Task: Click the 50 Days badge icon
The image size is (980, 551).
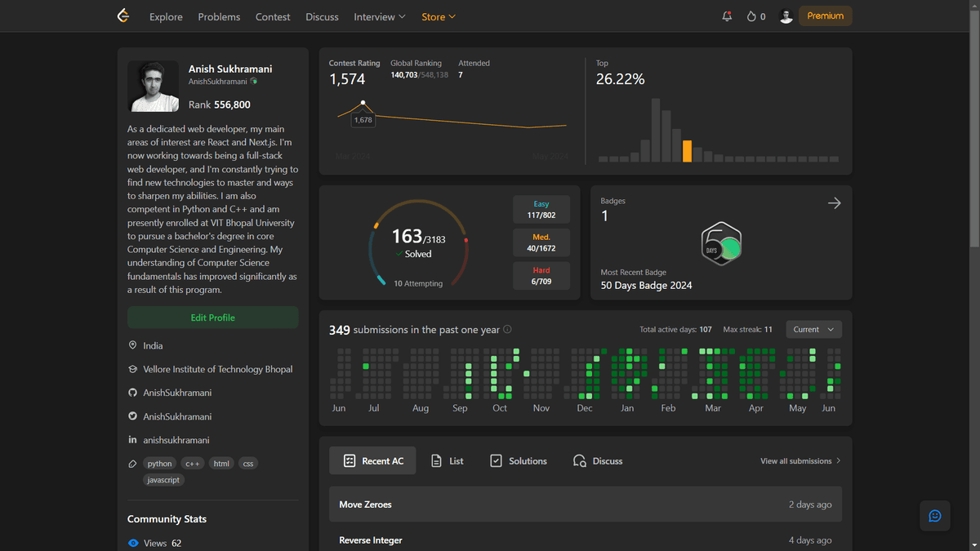Action: coord(721,244)
